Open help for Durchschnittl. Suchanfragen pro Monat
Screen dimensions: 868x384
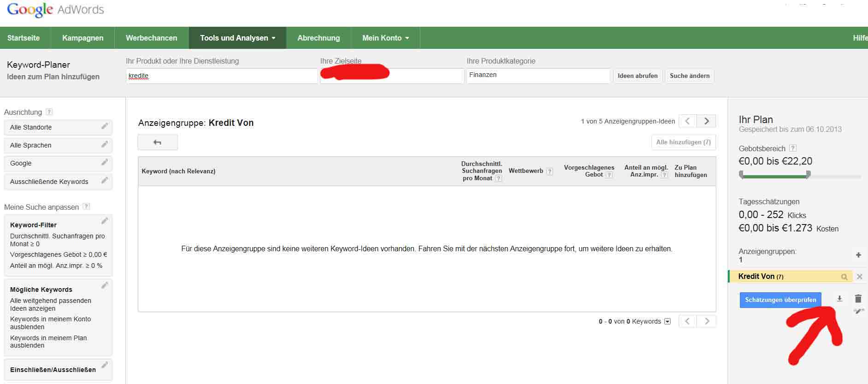point(498,178)
